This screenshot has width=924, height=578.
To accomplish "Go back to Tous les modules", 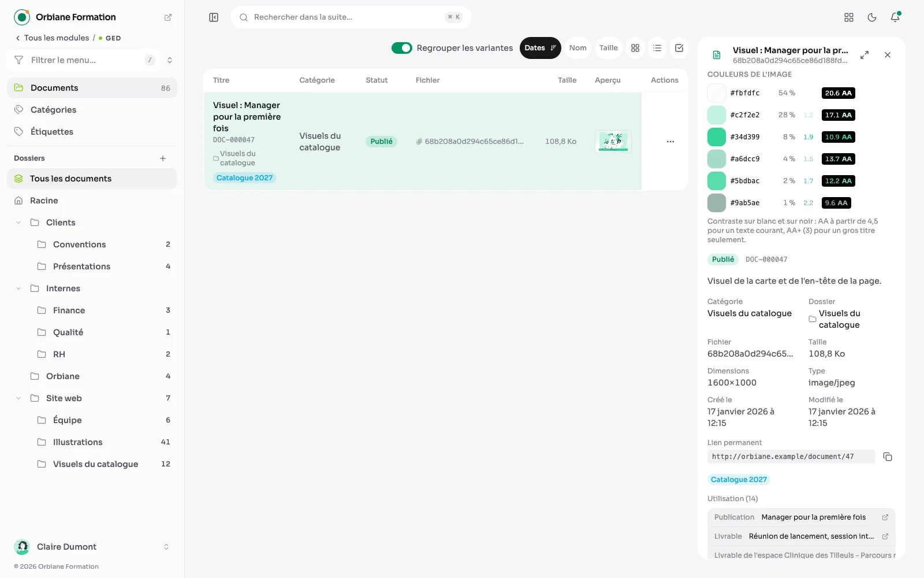I will tap(52, 38).
